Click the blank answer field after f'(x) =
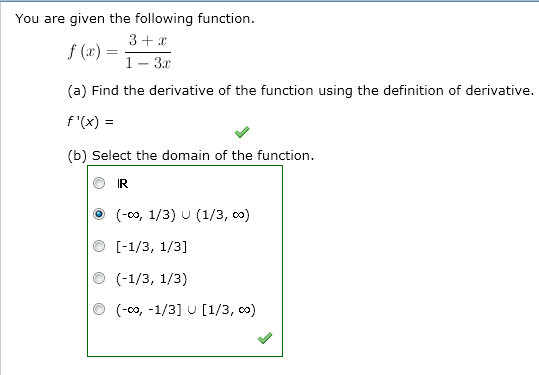Viewport: 539px width, 375px height. 172,122
